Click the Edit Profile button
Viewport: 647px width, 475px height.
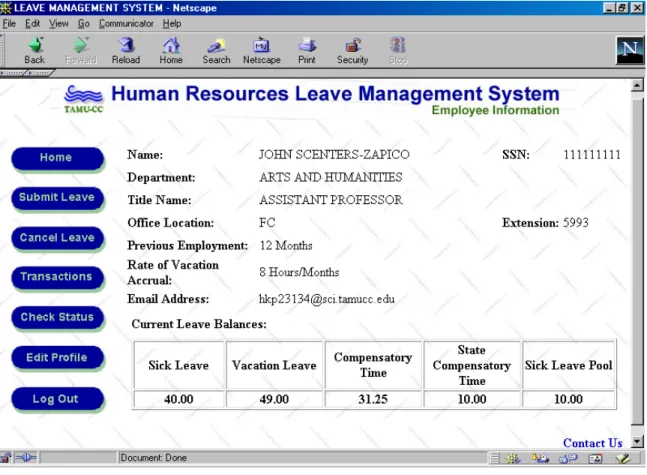57,358
